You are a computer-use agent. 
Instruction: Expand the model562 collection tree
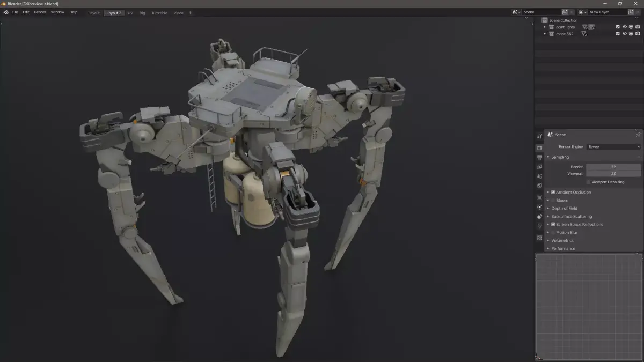tap(545, 34)
